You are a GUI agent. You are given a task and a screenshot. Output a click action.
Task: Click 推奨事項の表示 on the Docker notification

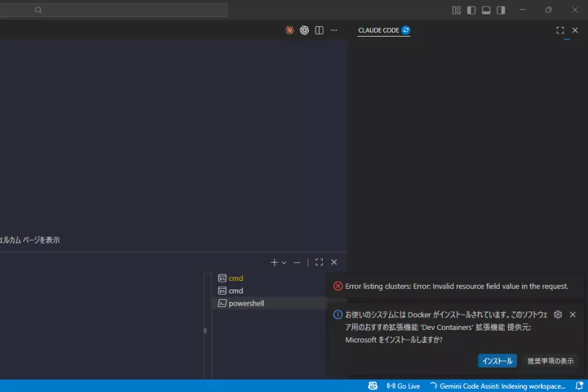point(549,361)
